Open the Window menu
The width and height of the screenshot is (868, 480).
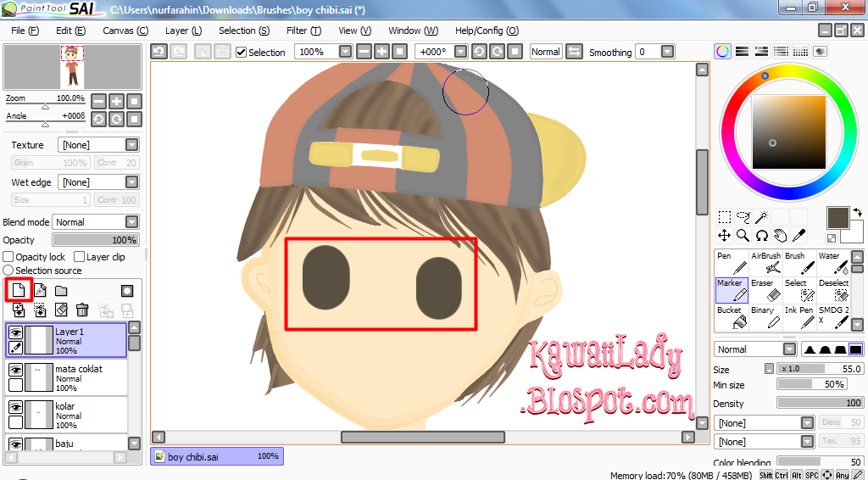point(413,31)
